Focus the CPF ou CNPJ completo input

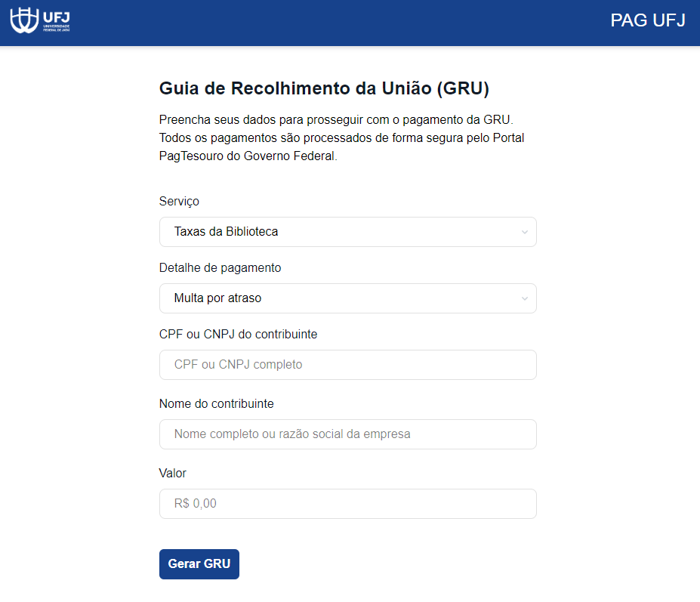[x=347, y=365]
